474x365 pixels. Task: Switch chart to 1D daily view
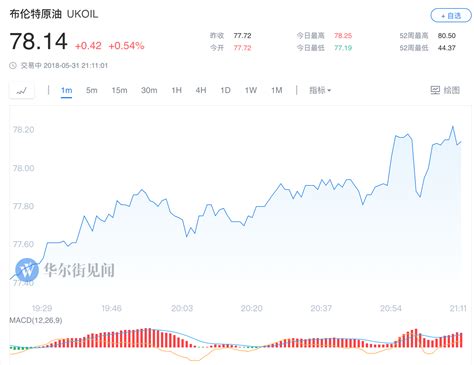pos(226,90)
